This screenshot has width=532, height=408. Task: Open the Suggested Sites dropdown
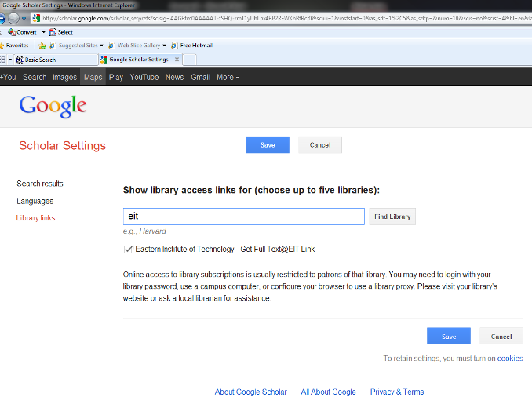tap(101, 46)
